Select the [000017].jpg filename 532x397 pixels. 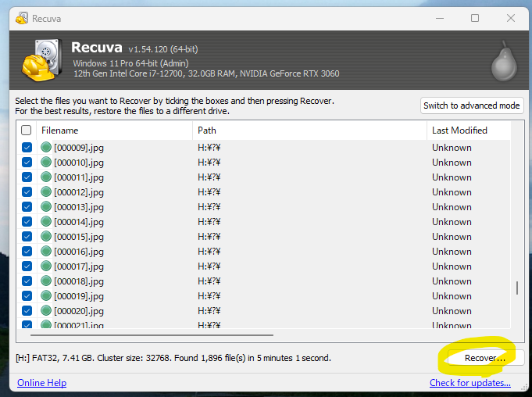point(79,266)
